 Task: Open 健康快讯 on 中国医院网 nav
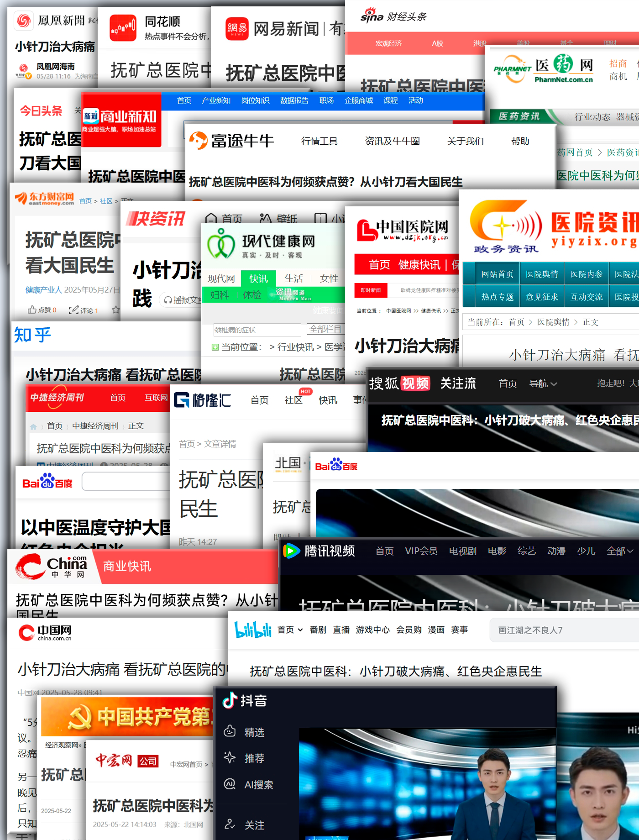419,265
